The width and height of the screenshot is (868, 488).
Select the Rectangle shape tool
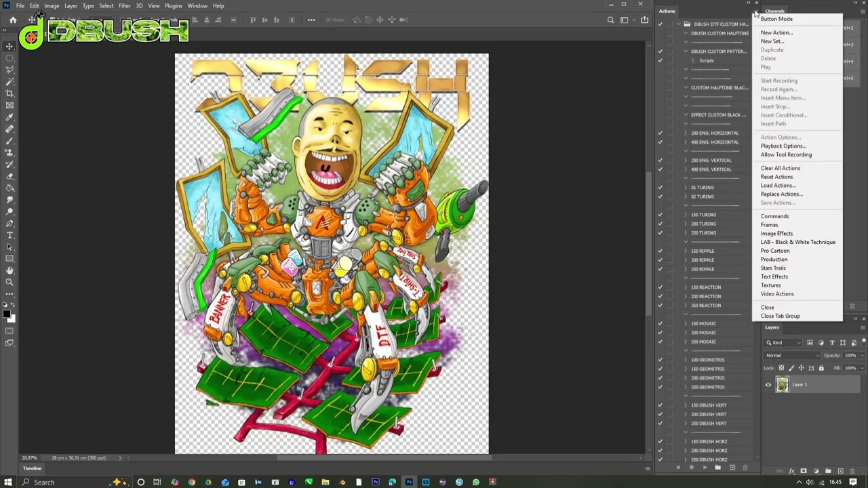click(x=9, y=258)
